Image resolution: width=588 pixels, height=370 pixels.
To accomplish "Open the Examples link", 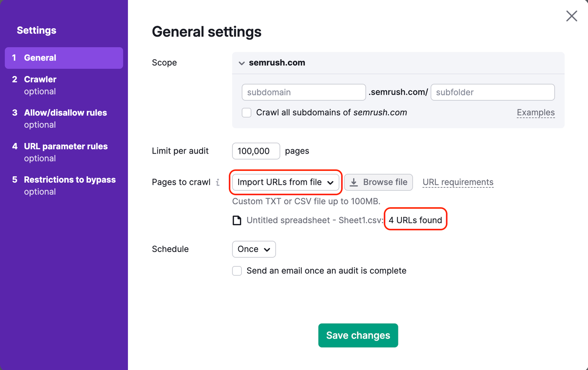I will (x=535, y=112).
